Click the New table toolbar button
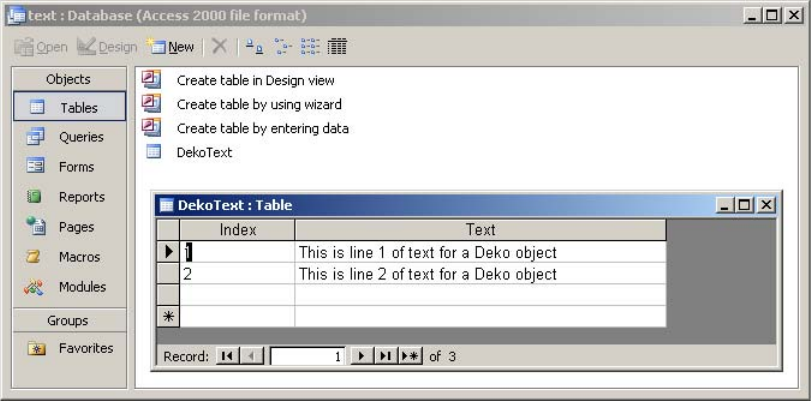 169,47
